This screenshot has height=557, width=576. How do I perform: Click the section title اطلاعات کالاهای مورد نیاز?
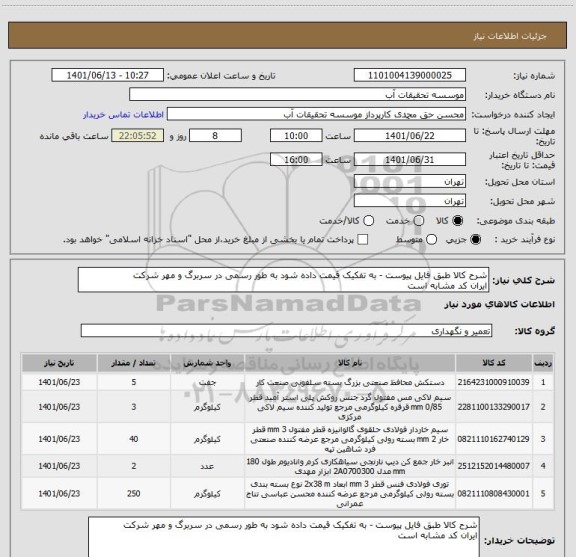500,305
